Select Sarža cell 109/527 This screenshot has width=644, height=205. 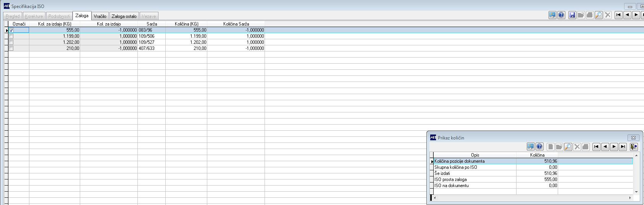[152, 42]
